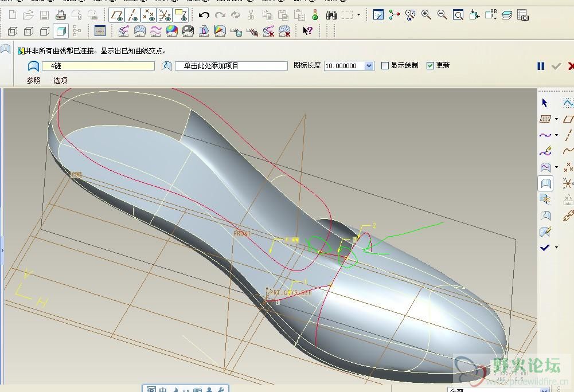Select the create curve tool in right toolbar

point(545,135)
